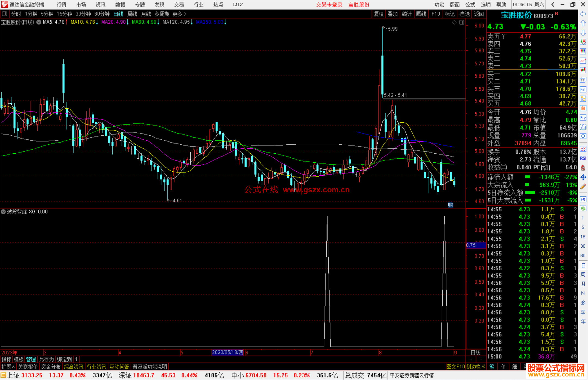Toggle the panel icon left of 分时
The image size is (588, 380).
point(4,14)
